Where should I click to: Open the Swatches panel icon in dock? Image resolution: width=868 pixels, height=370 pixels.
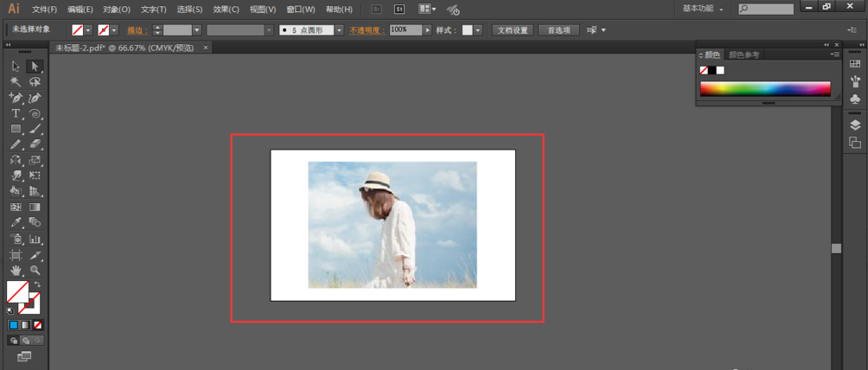855,64
